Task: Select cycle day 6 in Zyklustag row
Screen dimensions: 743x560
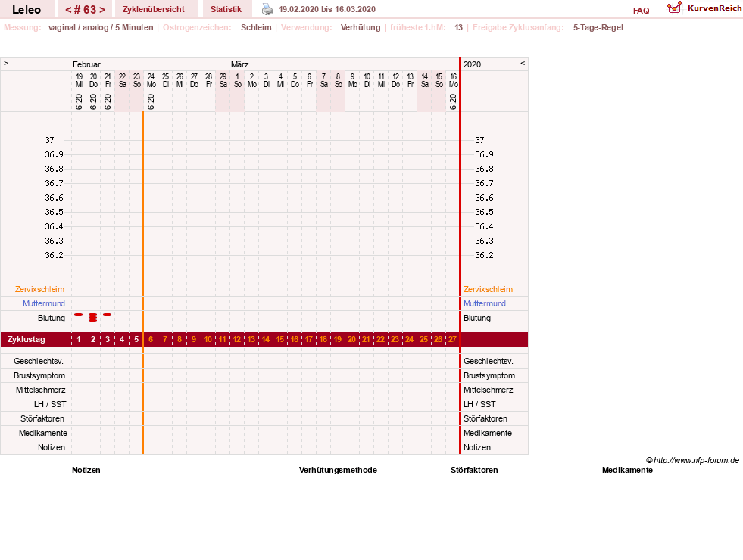Action: (x=151, y=340)
